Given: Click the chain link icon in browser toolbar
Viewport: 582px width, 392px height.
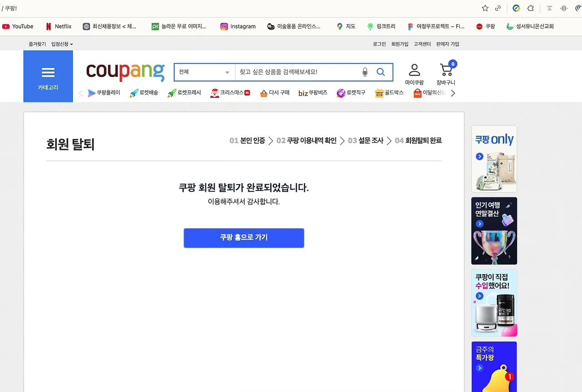Looking at the screenshot, I should click(498, 8).
